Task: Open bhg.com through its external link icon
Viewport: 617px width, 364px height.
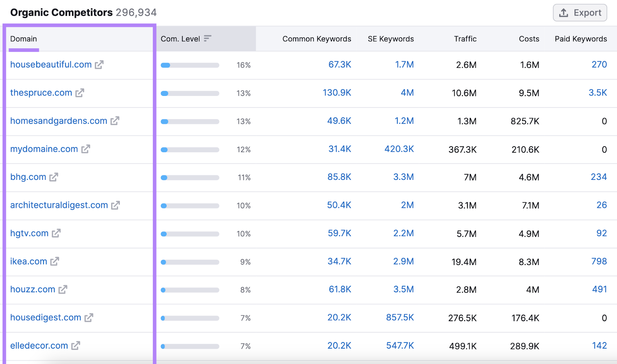Action: 54,177
